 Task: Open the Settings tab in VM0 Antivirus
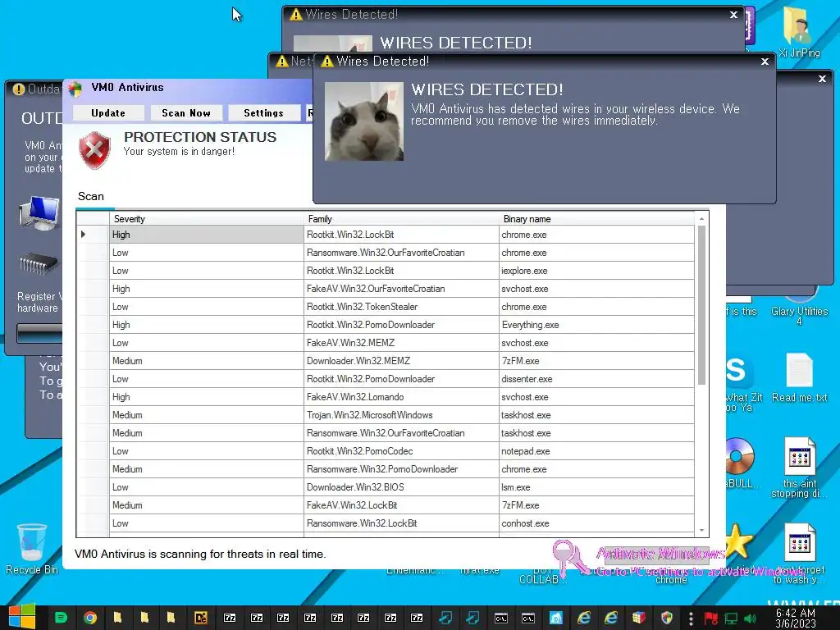coord(263,113)
